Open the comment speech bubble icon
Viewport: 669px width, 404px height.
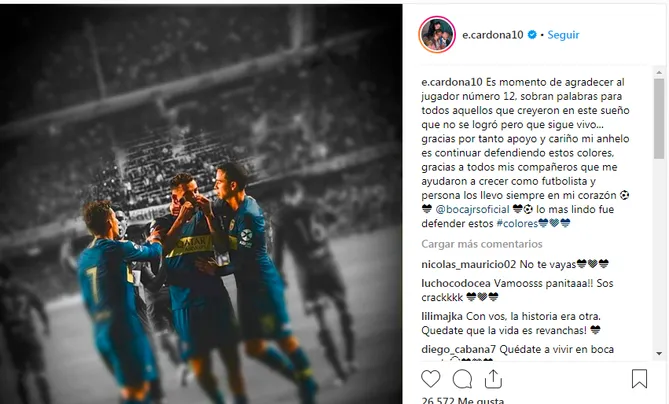click(462, 379)
